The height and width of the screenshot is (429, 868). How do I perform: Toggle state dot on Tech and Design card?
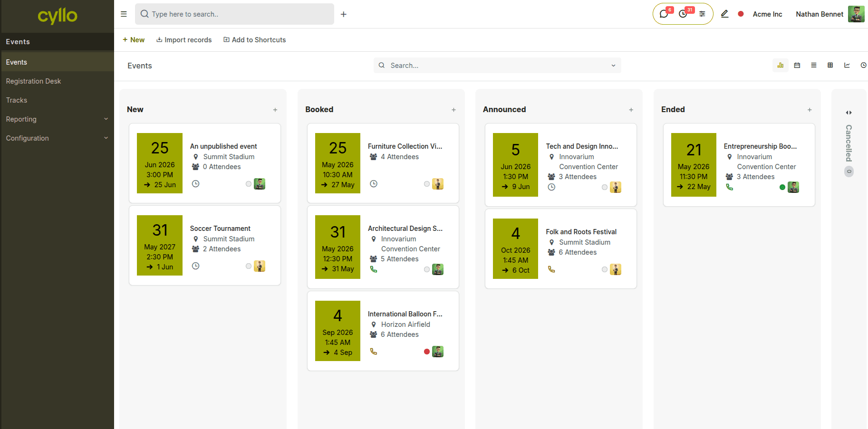pos(605,187)
